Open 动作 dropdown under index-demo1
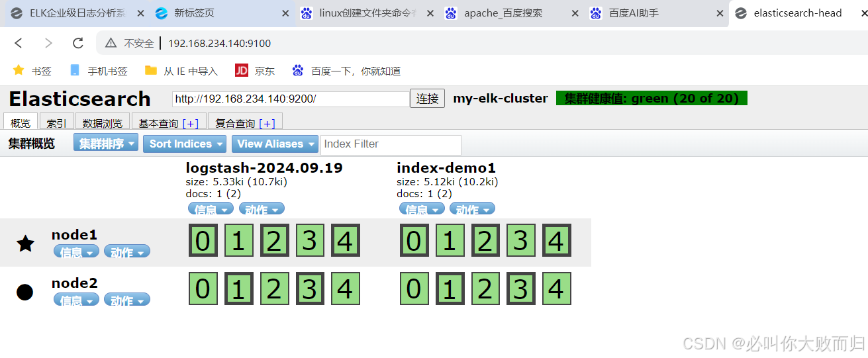Screen dimensions: 868x358 click(x=472, y=209)
